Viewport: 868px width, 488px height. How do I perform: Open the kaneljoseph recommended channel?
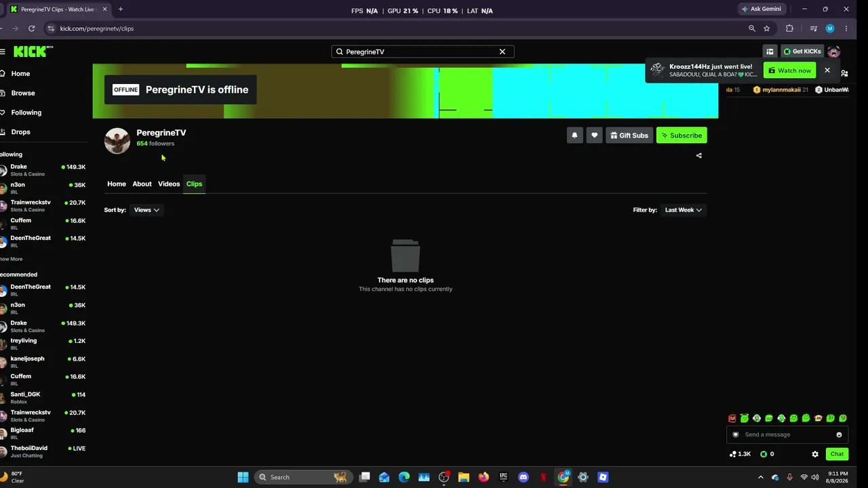pyautogui.click(x=43, y=362)
